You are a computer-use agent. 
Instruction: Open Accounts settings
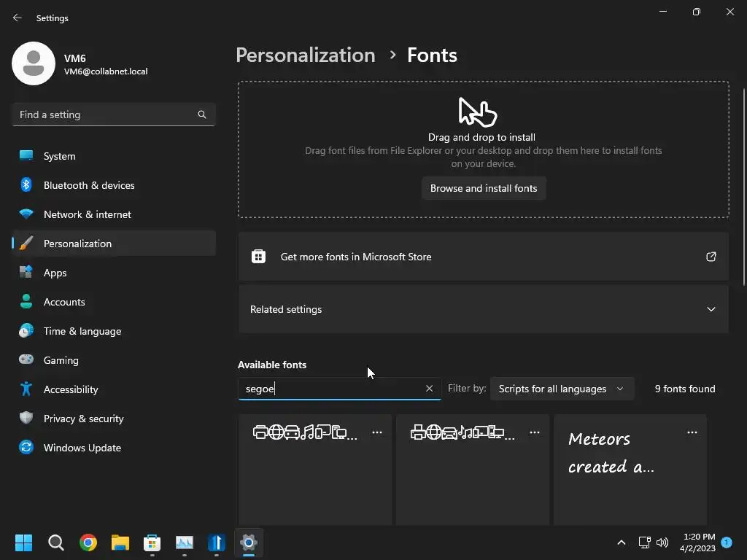[114, 302]
